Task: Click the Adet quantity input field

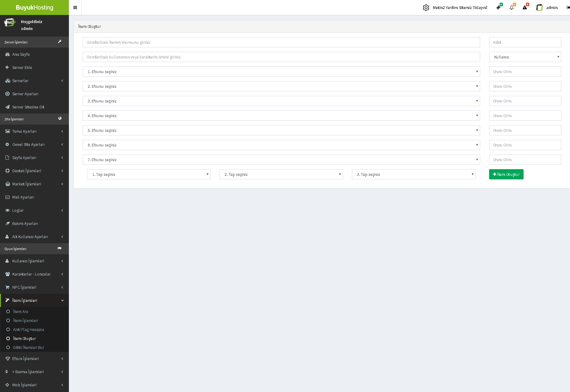Action: point(525,42)
